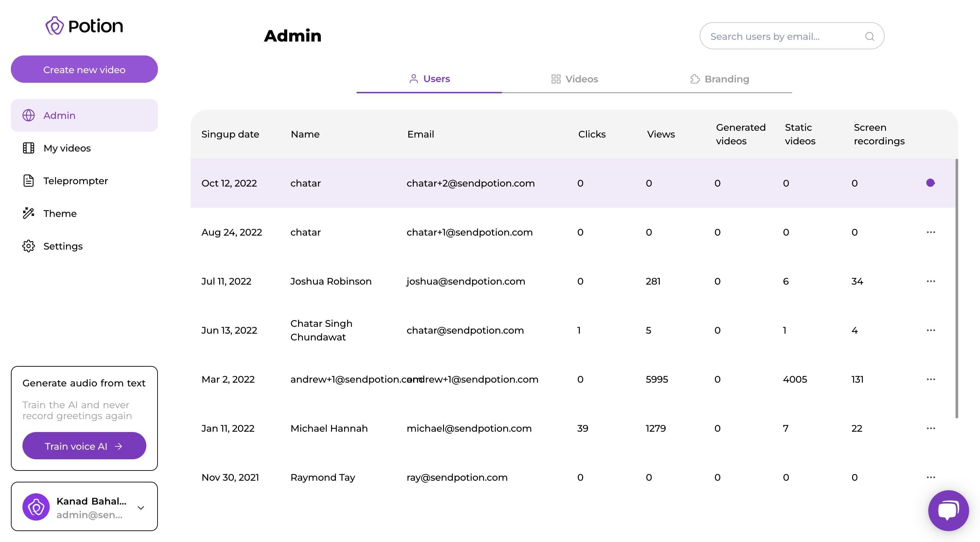
Task: Click the Screen recordings column header
Action: [x=879, y=134]
